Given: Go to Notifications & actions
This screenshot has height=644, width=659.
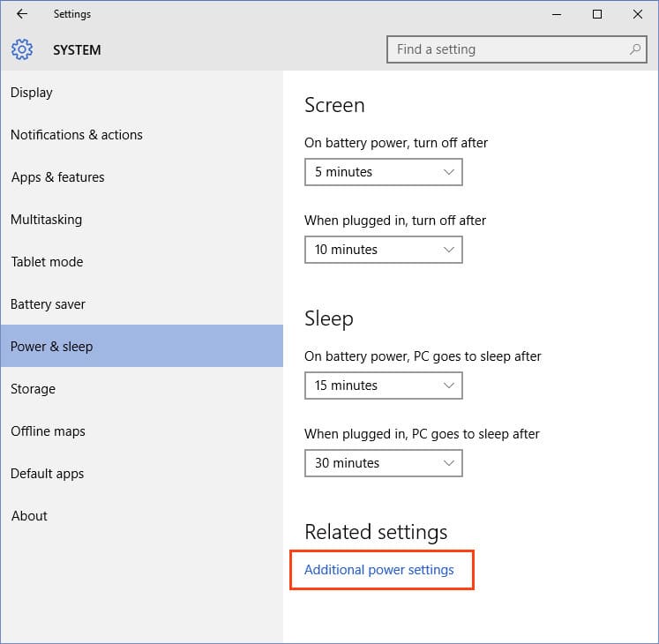Looking at the screenshot, I should (x=76, y=135).
